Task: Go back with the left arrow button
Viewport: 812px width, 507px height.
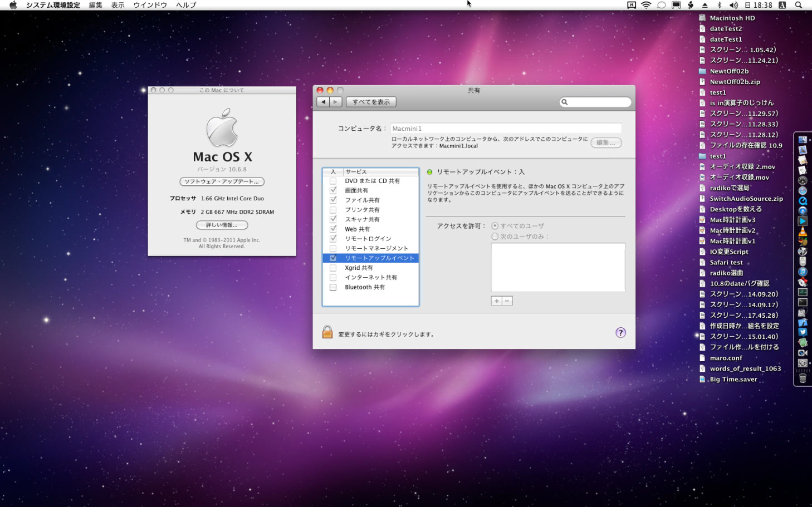Action: click(323, 102)
